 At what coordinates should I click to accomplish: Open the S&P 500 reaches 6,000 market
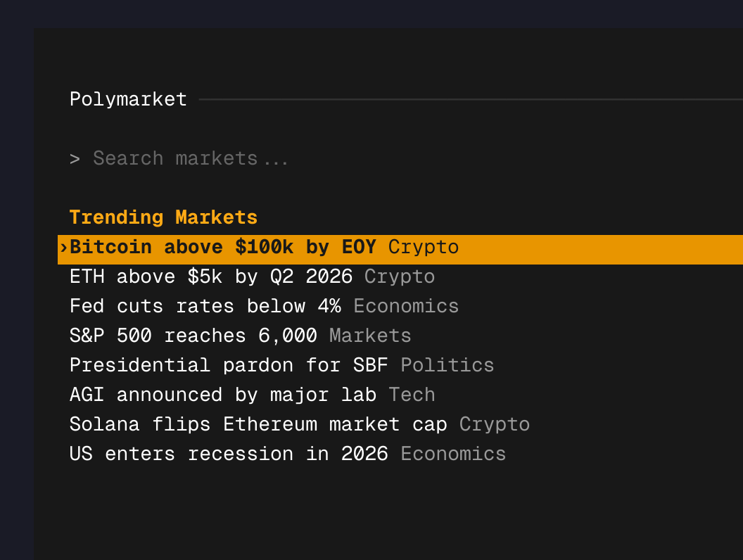[193, 336]
